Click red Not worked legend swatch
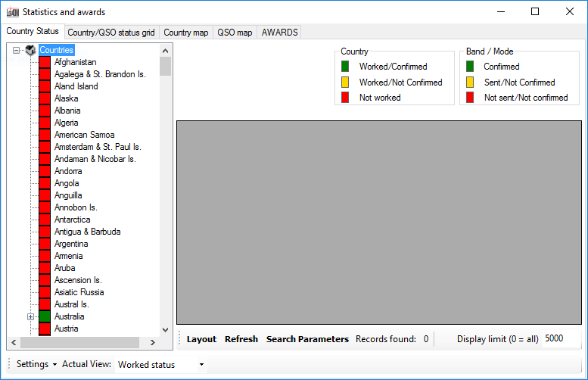 point(345,98)
